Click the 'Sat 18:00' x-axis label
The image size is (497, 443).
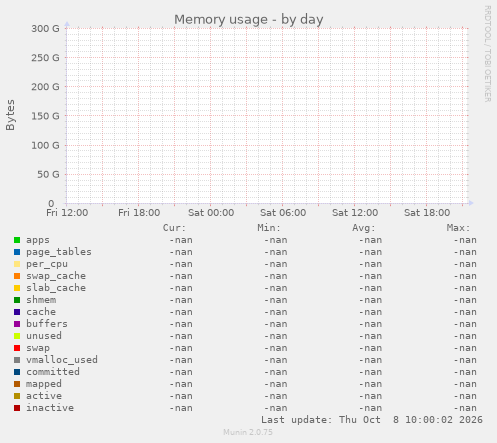pos(427,213)
